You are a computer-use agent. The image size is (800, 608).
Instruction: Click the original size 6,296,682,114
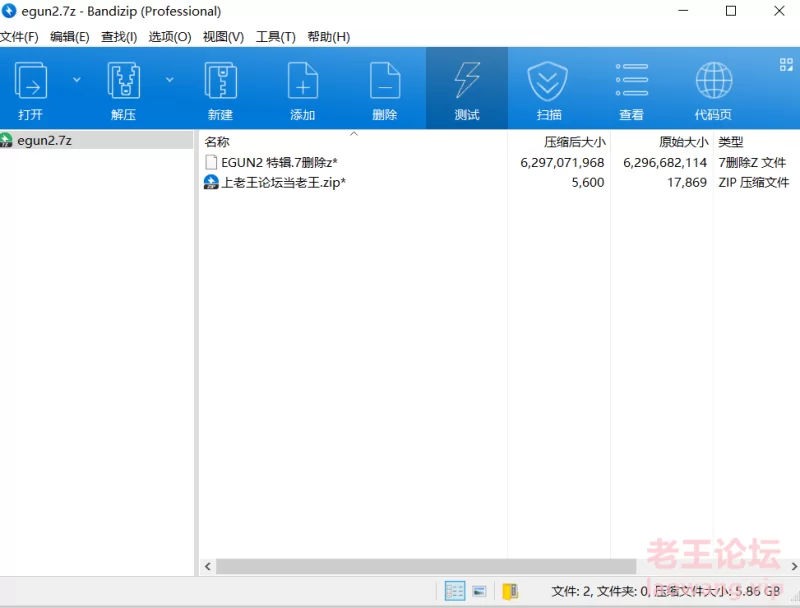(665, 162)
